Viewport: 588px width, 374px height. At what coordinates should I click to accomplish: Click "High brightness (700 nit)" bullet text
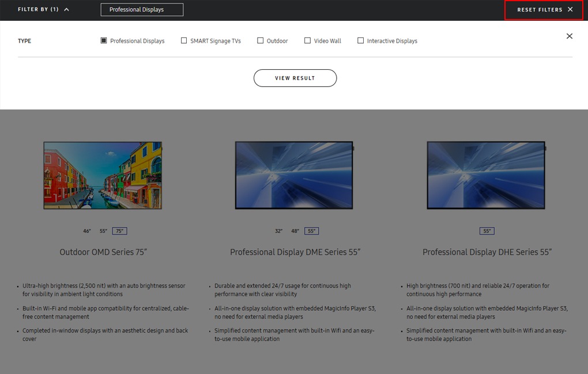[478, 290]
